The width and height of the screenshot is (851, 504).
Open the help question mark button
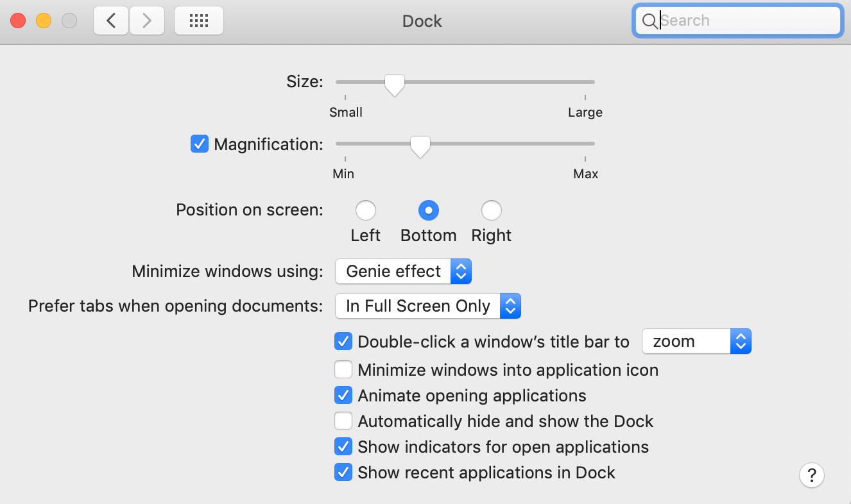click(811, 475)
